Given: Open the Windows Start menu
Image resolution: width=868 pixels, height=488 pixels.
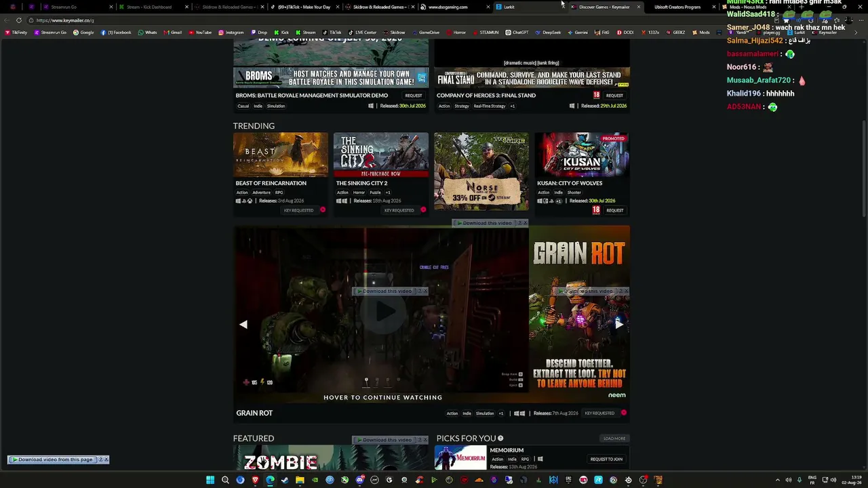Looking at the screenshot, I should 210,480.
